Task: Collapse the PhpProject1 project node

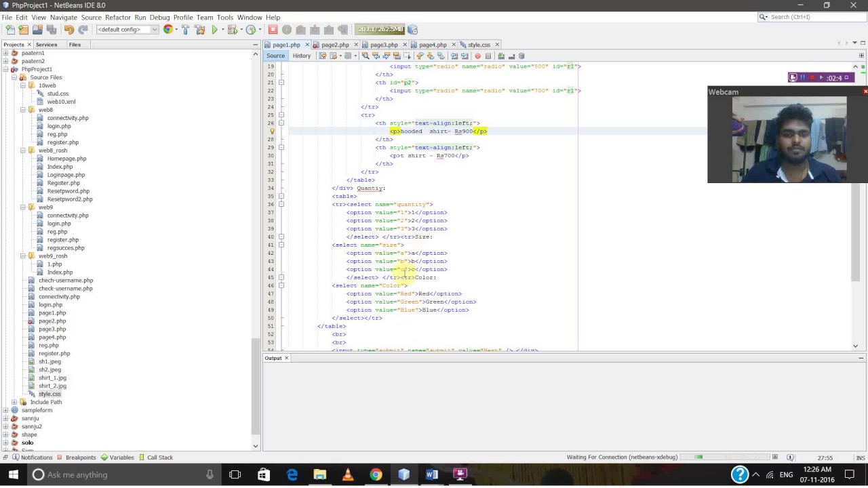Action: pyautogui.click(x=5, y=69)
